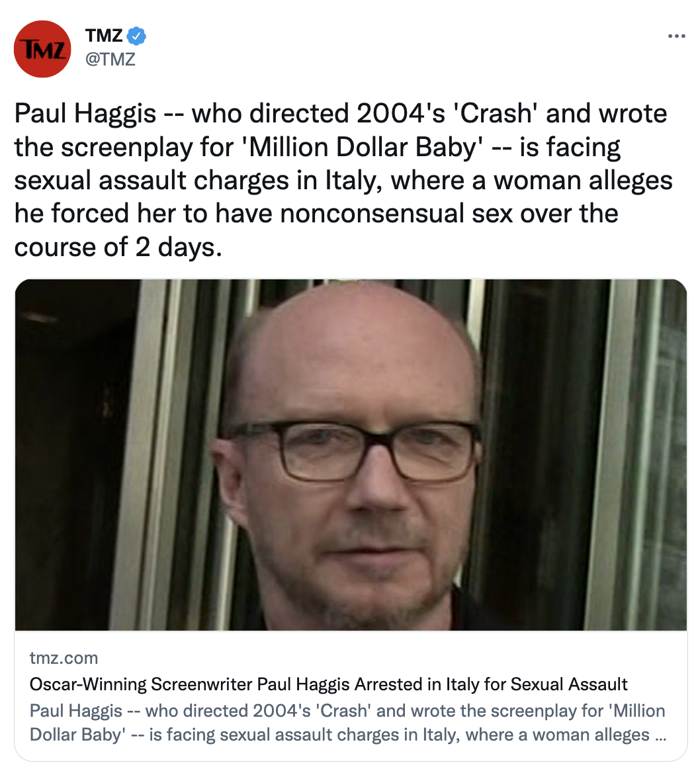Viewport: 700px width, 773px height.
Task: Click the truncated ellipsis in card description
Action: coord(660,735)
